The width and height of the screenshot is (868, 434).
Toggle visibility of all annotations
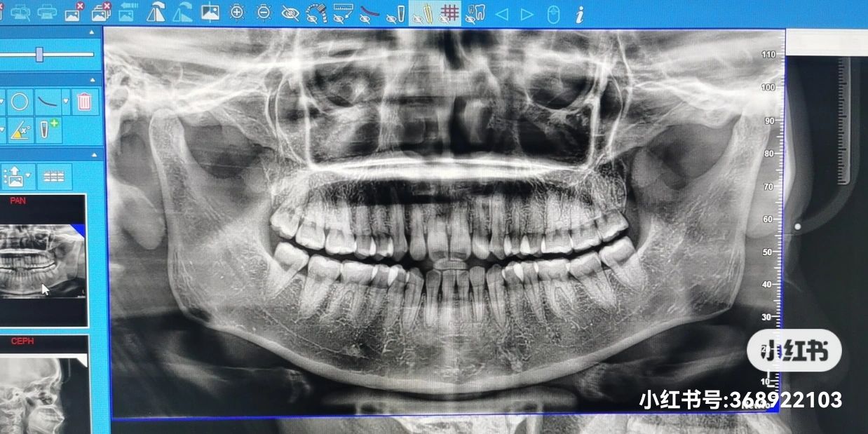[290, 13]
